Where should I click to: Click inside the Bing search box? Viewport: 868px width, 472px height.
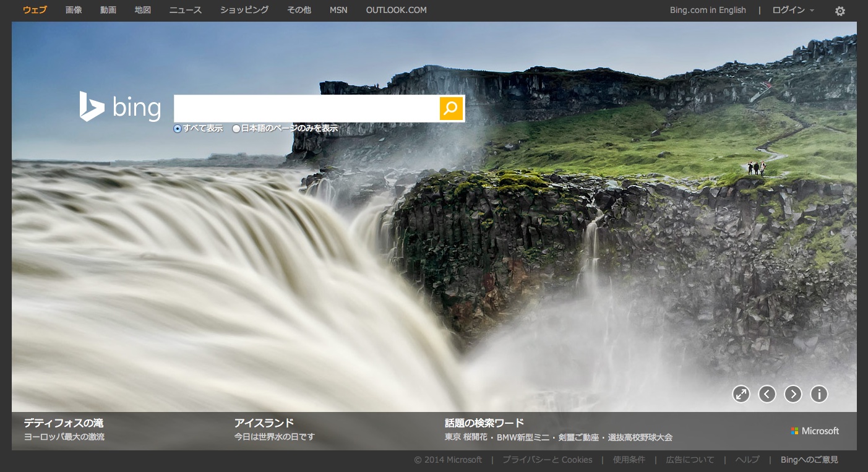(306, 109)
